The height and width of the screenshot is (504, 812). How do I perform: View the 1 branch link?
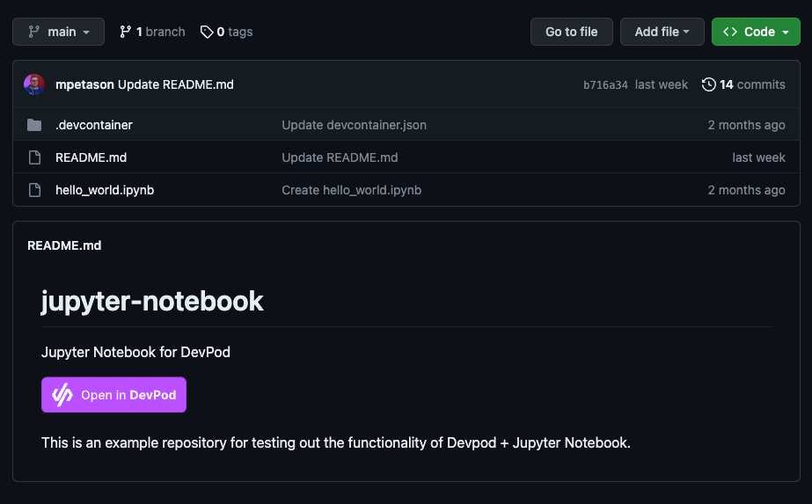[152, 32]
